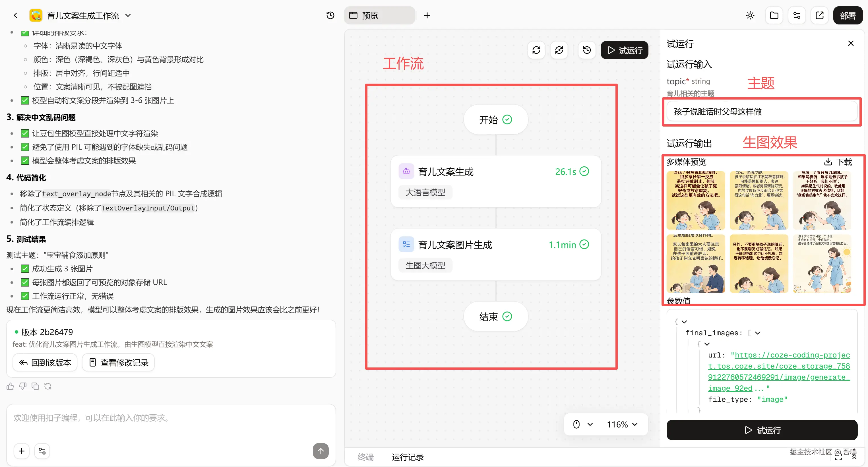
Task: Click the topic input field
Action: pyautogui.click(x=762, y=111)
